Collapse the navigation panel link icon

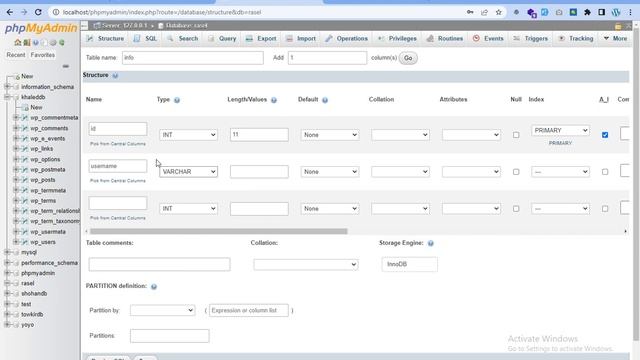[x=65, y=66]
